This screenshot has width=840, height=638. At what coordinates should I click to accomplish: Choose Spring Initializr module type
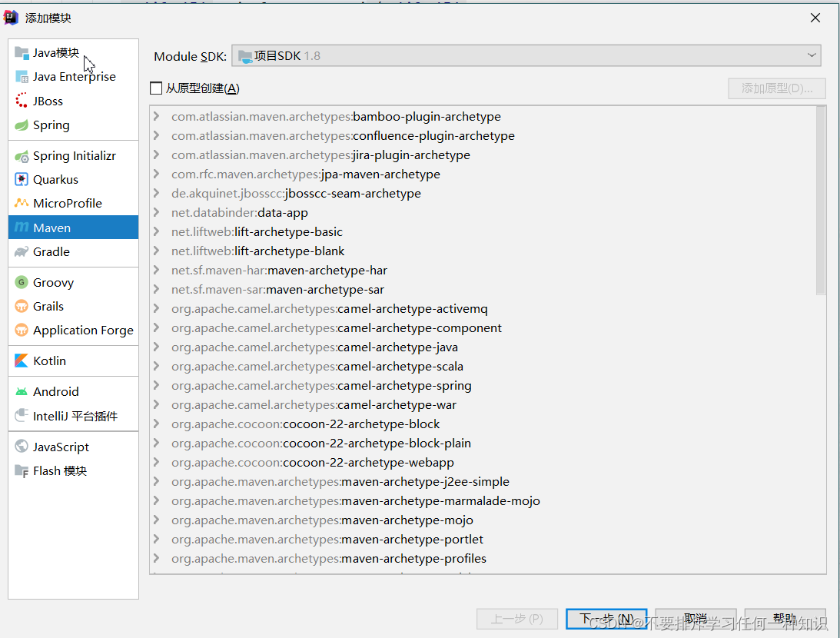73,156
